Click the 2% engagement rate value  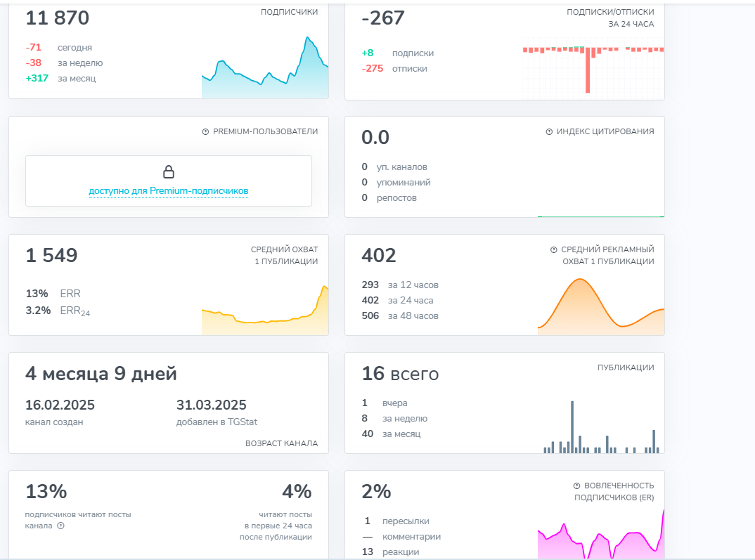click(376, 492)
